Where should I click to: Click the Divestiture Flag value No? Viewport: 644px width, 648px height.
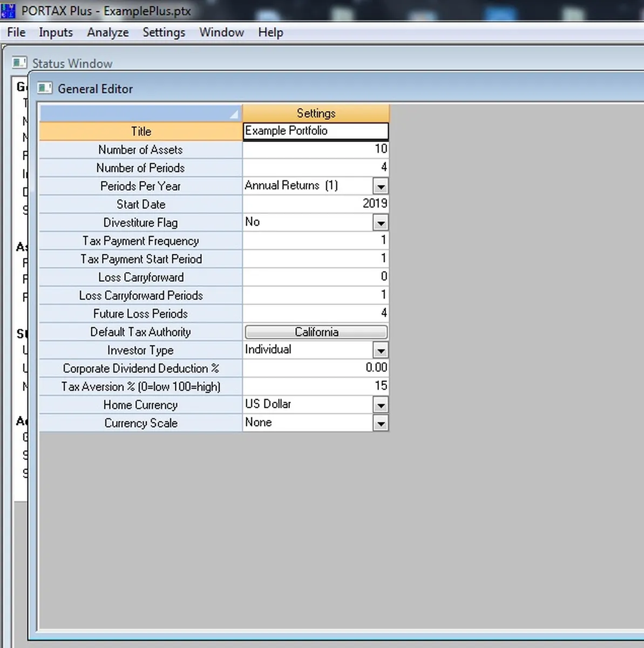[253, 222]
